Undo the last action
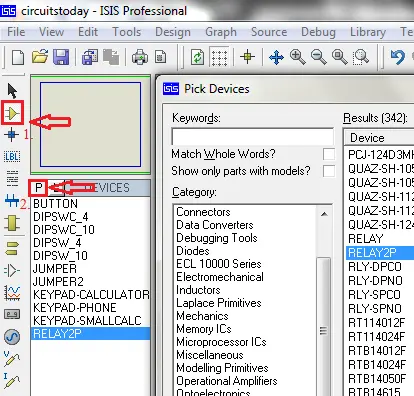The image size is (414, 396). point(398,57)
